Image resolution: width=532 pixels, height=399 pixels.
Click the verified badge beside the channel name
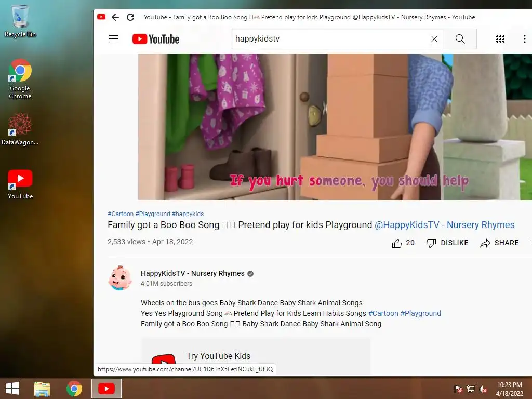click(250, 274)
